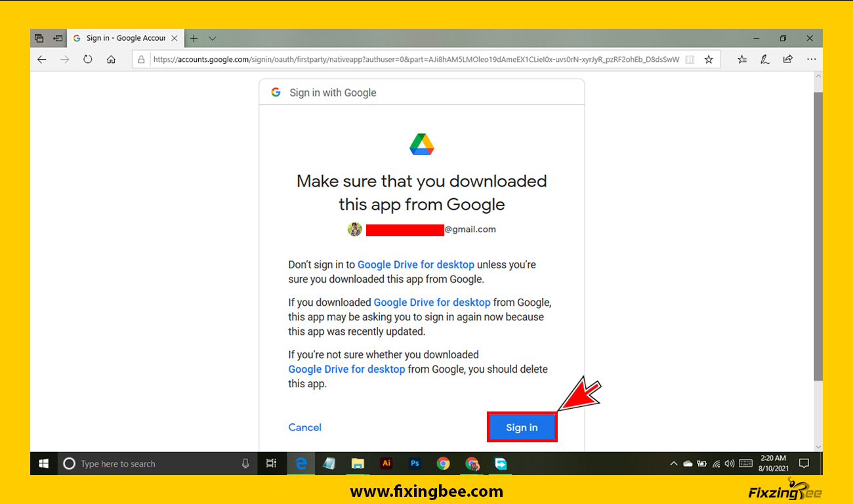853x504 pixels.
Task: Share this page using the share icon
Action: coord(788,60)
